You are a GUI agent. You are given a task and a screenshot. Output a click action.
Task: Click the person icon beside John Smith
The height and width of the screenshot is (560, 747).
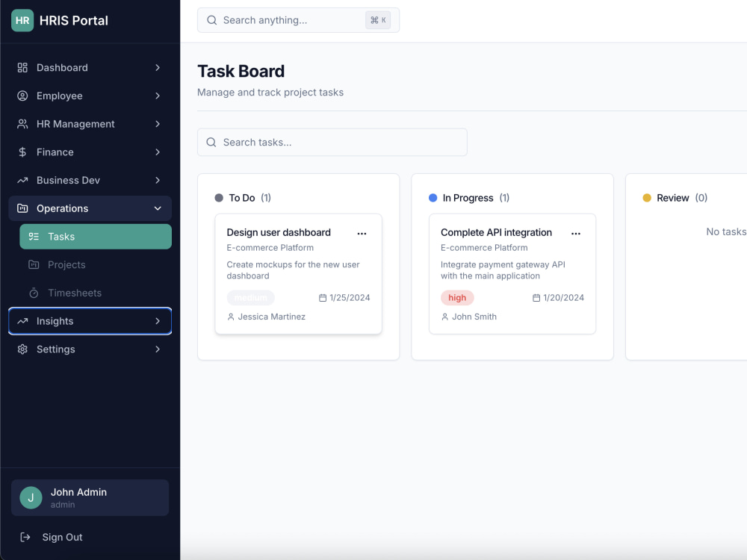click(x=445, y=317)
